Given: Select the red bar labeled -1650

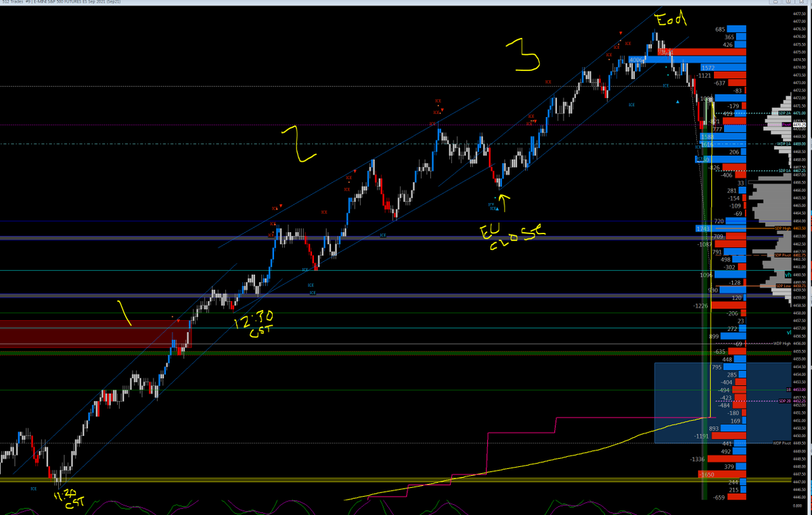Looking at the screenshot, I should (722, 474).
